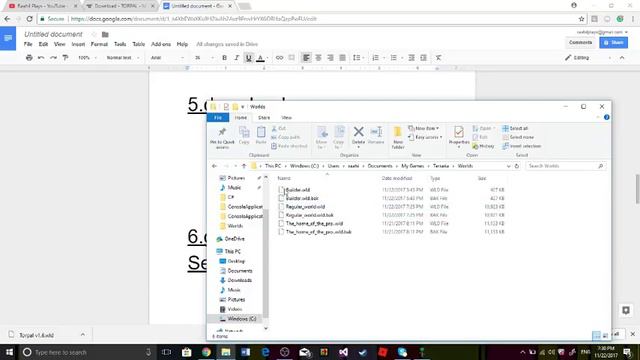The height and width of the screenshot is (360, 640).
Task: Open Task View on taskbar
Action: coord(167,352)
